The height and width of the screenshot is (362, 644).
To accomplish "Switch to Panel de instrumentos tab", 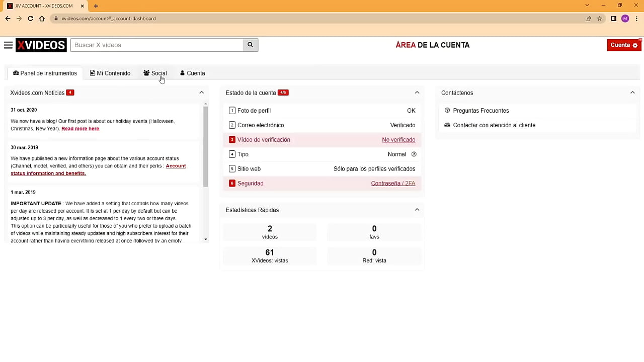I will pyautogui.click(x=45, y=73).
